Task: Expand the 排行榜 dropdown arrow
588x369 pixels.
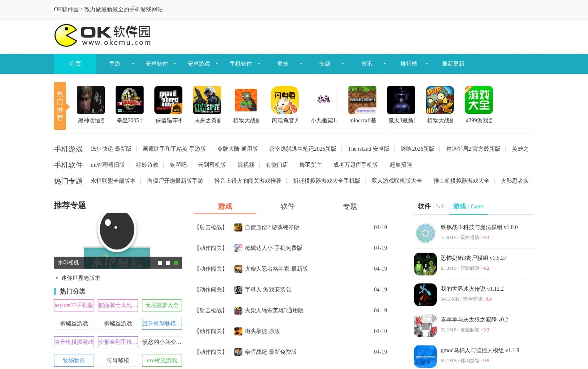Action: (x=427, y=64)
